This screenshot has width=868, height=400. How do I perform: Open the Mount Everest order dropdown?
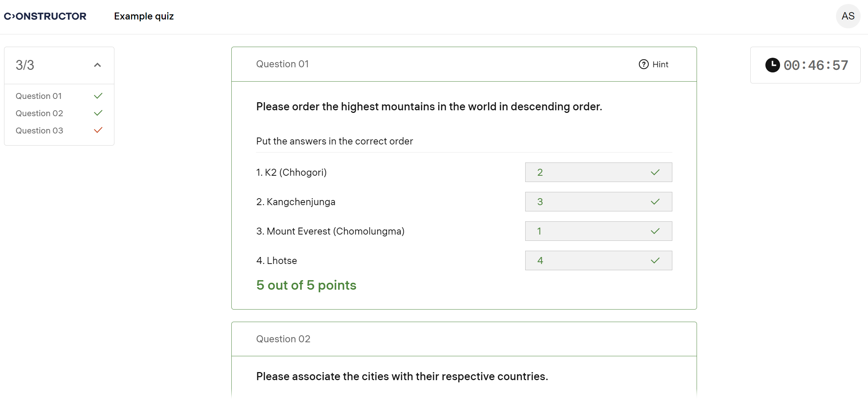click(598, 231)
